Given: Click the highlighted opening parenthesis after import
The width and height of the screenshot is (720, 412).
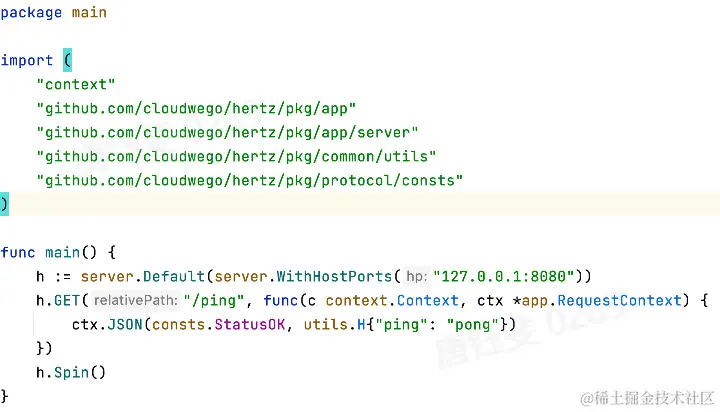Looking at the screenshot, I should 68,60.
